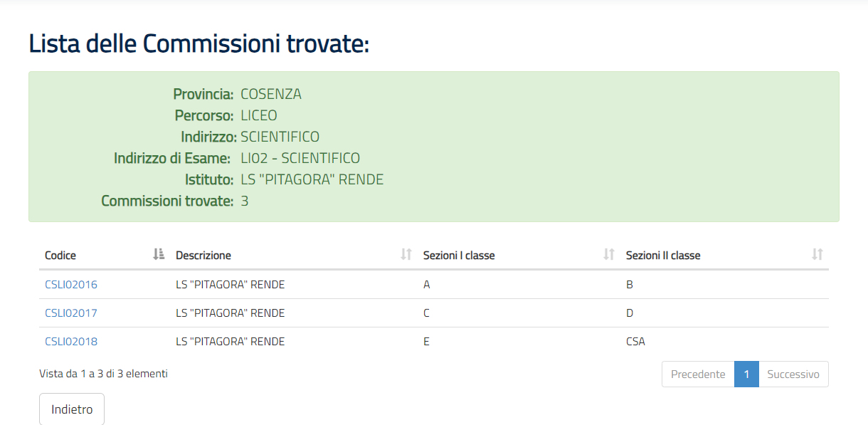Open commission link CSLI02017
The image size is (868, 425).
71,313
